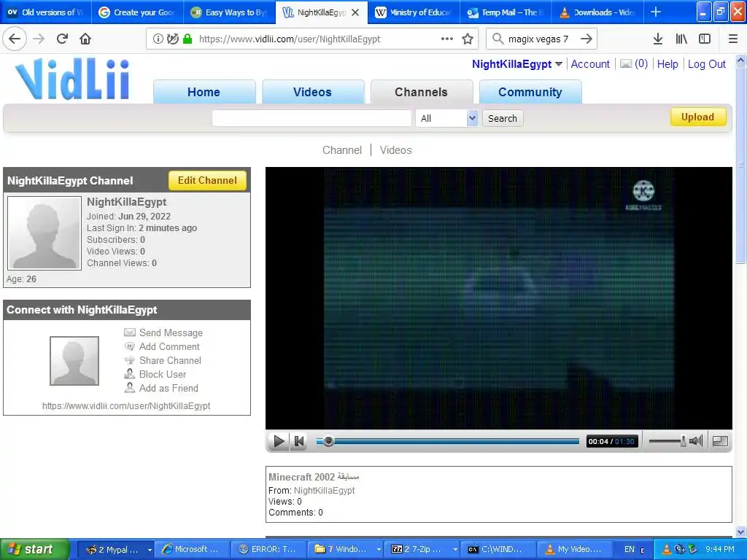Open the Videos navigation tab
747x560 pixels.
coord(312,92)
